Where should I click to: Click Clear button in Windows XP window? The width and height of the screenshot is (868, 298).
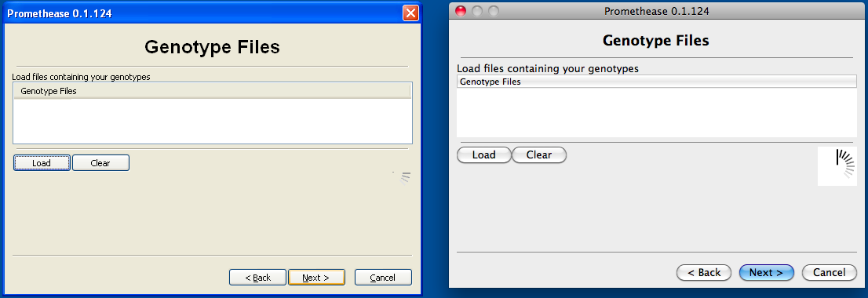[x=100, y=162]
